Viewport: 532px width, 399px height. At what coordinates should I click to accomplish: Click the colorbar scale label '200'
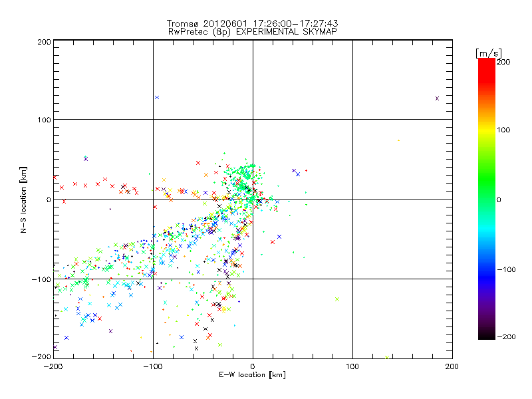coord(503,62)
